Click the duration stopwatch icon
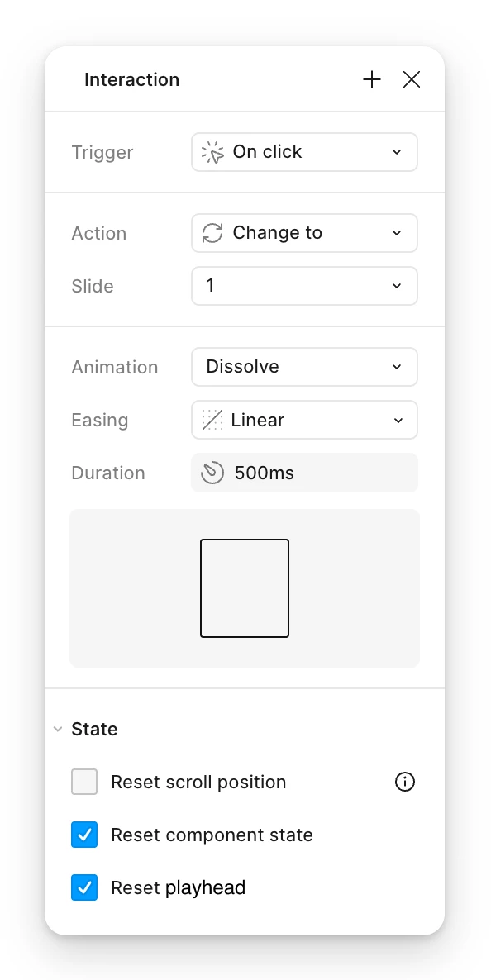 coord(212,473)
